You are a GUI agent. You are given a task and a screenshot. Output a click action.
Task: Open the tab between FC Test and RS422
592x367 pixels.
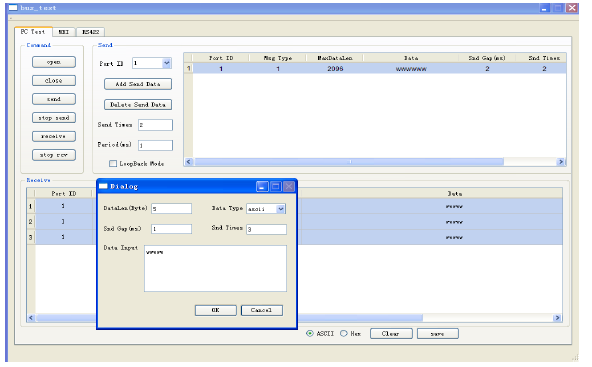63,32
